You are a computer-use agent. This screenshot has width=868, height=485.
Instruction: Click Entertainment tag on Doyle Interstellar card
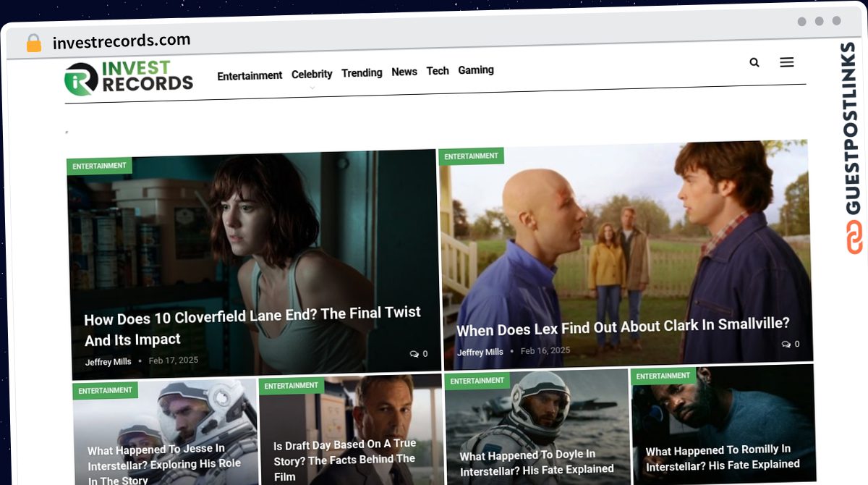click(x=477, y=381)
